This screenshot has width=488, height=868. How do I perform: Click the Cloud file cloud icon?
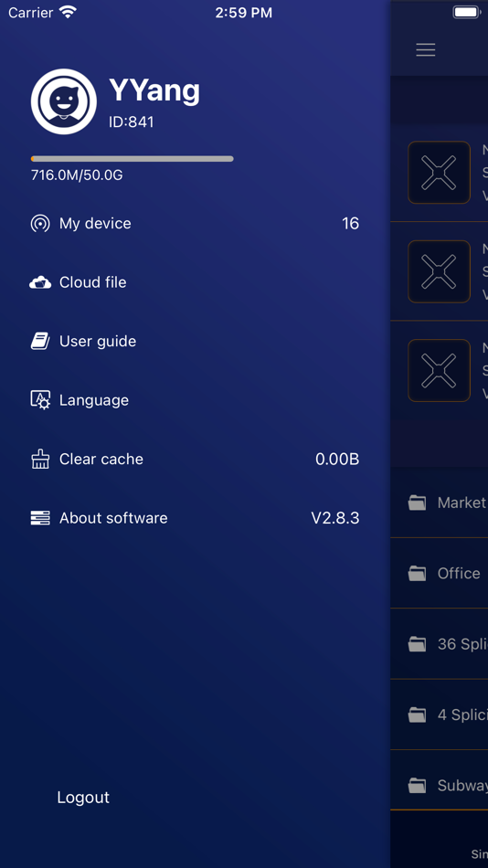coord(40,283)
